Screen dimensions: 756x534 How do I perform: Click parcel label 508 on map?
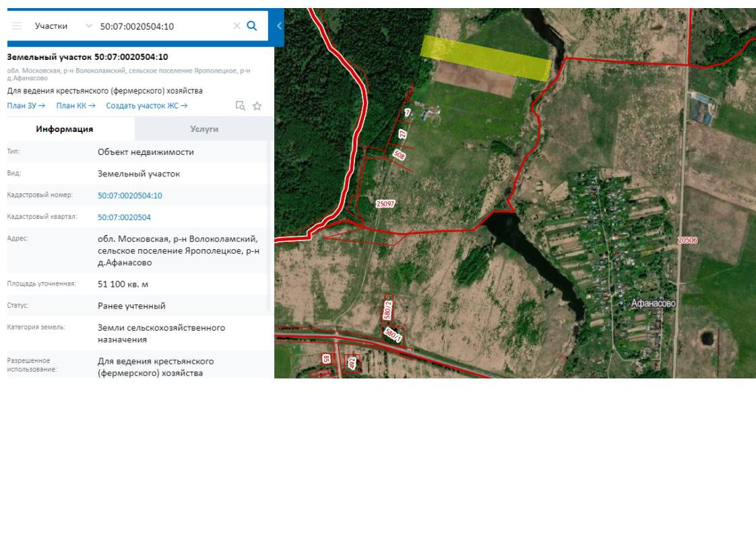pos(399,155)
